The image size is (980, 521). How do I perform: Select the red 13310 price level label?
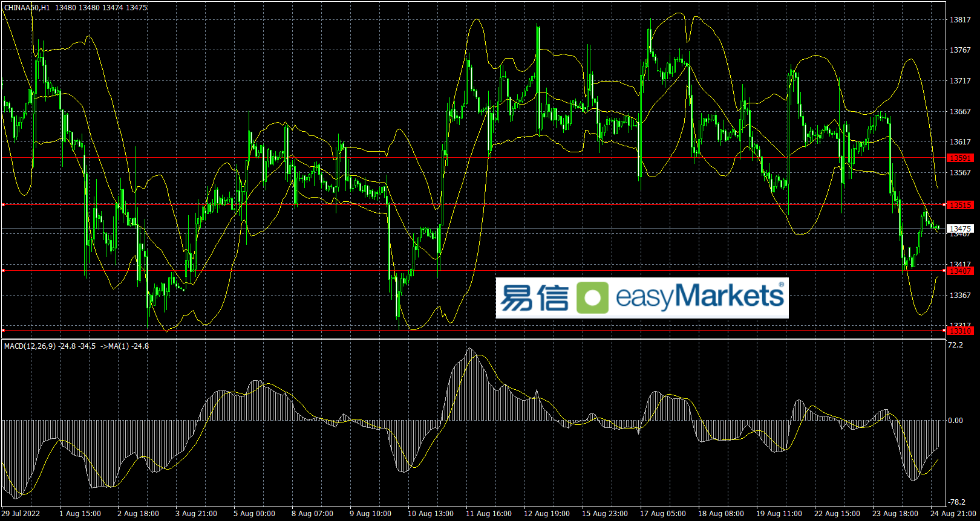960,331
